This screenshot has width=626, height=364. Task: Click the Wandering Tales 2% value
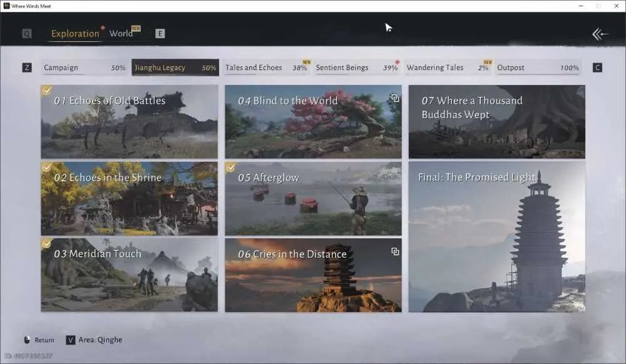click(483, 68)
